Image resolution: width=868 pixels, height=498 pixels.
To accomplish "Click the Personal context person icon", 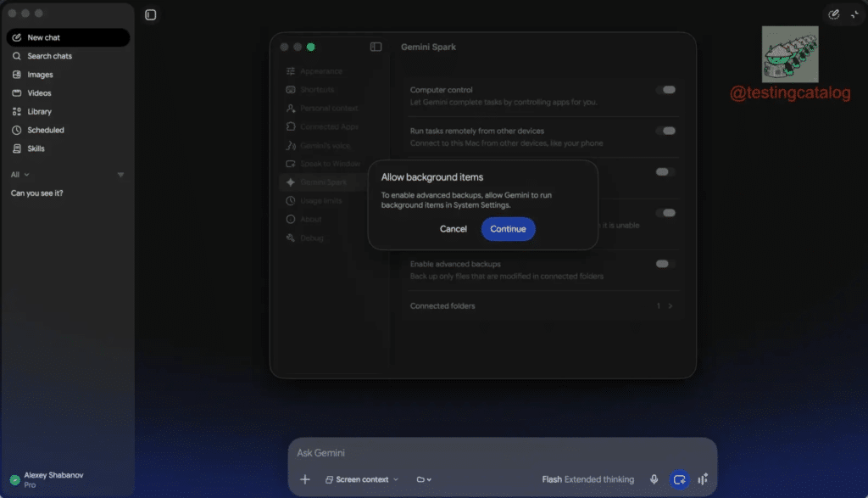I will [291, 109].
